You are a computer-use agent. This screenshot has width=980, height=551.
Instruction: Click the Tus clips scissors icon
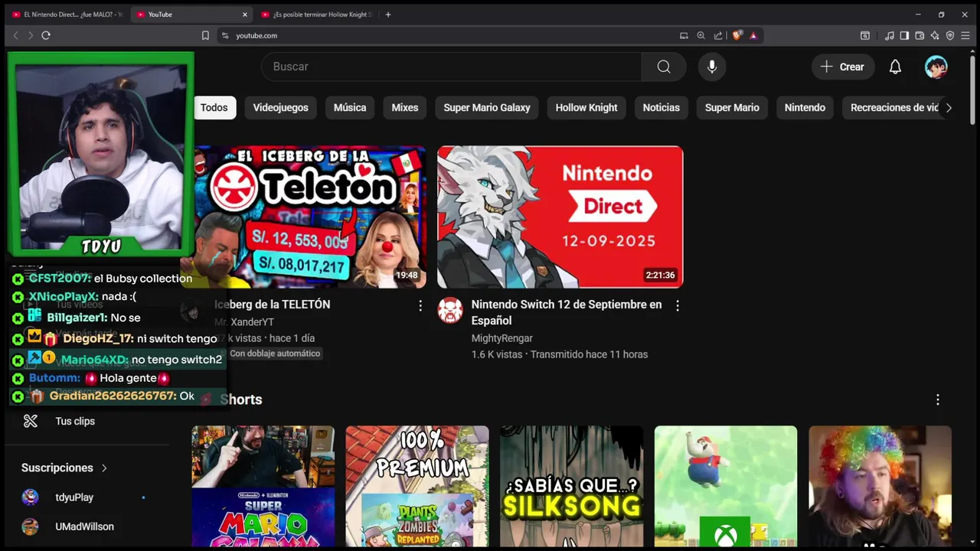(x=31, y=421)
